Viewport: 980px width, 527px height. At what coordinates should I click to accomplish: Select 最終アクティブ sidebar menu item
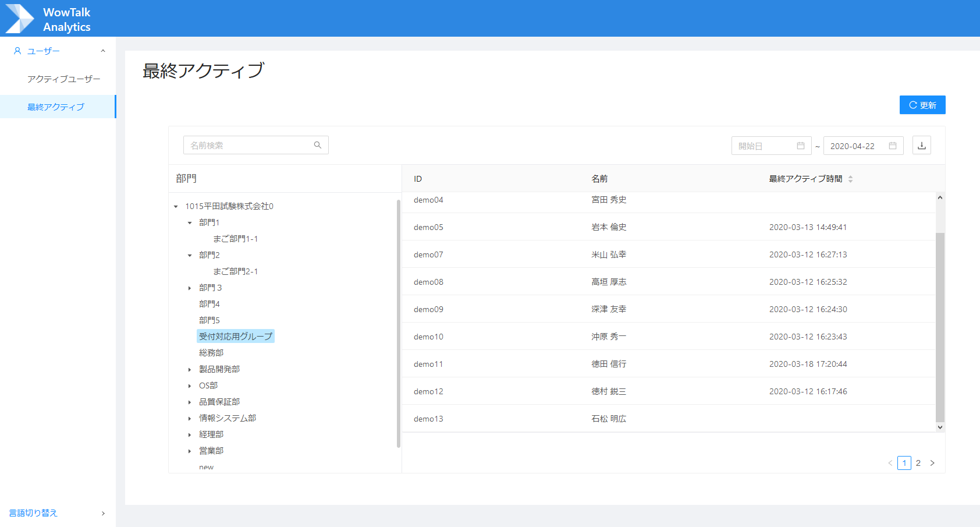[x=56, y=107]
